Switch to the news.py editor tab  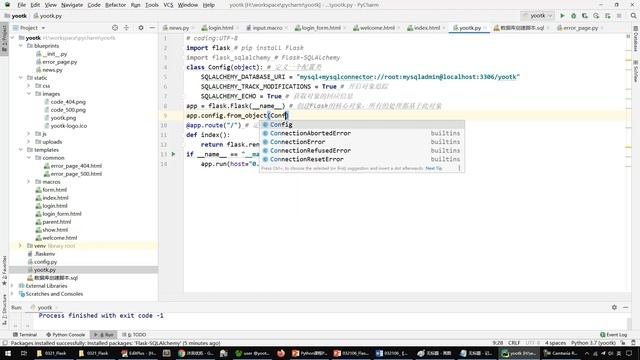coord(178,28)
